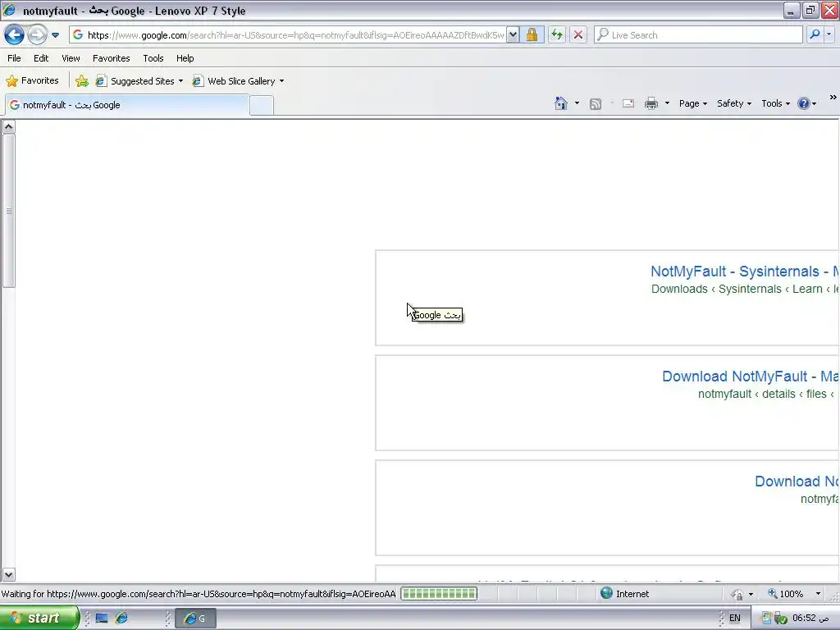
Task: Open Download NotMyFault - Ma result link
Action: tap(751, 377)
